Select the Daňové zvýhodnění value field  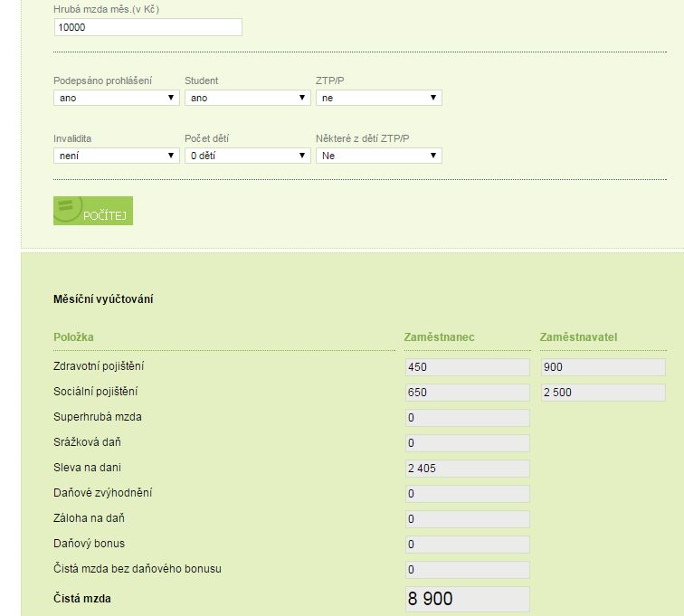[466, 494]
